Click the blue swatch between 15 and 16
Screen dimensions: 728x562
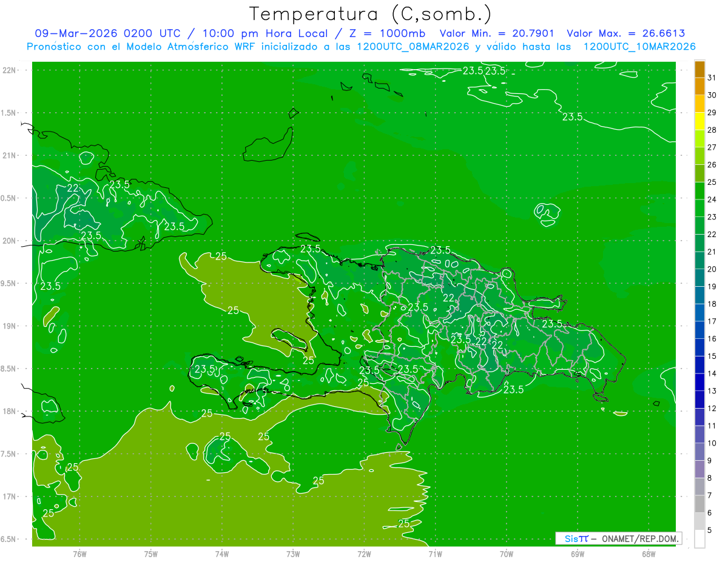(699, 347)
